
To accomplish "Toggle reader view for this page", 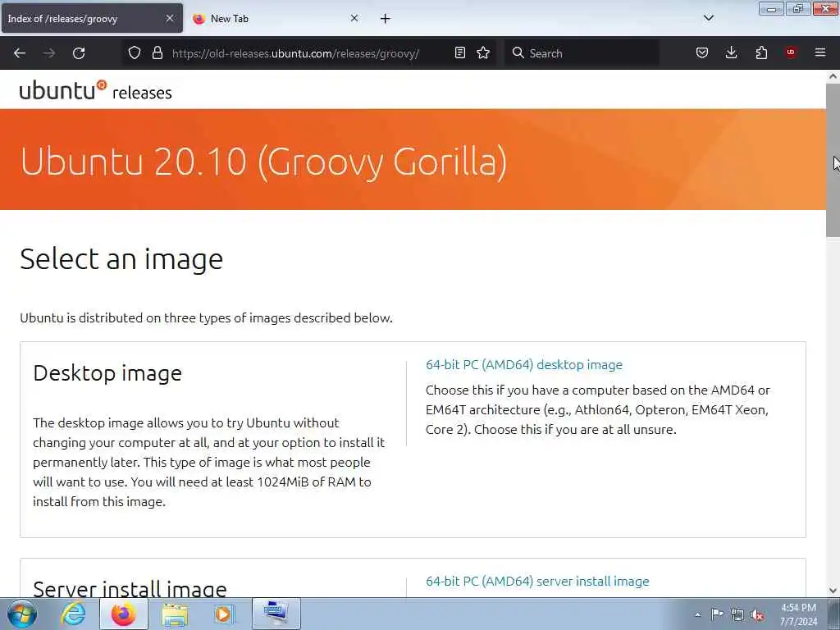I will [x=459, y=52].
